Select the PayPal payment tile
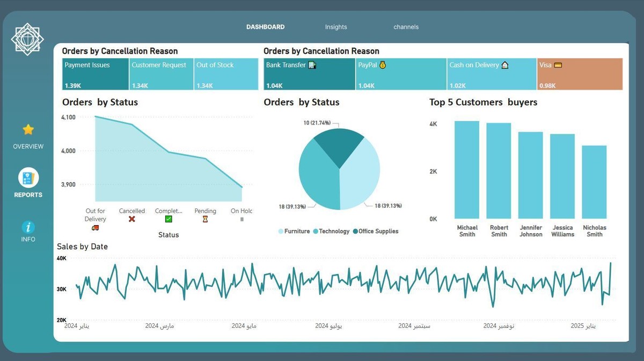 (400, 74)
